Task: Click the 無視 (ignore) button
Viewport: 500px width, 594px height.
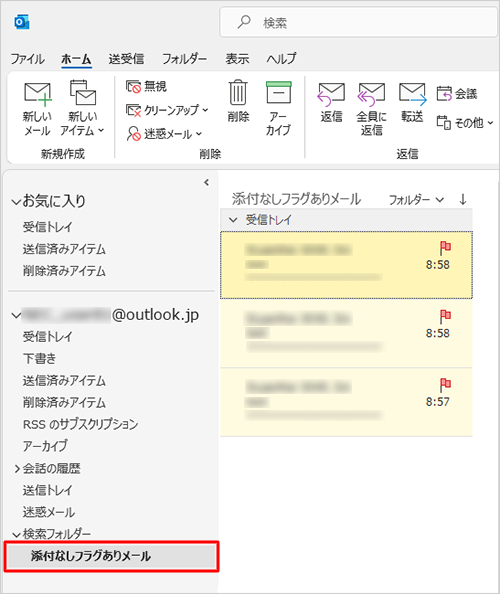Action: click(146, 86)
